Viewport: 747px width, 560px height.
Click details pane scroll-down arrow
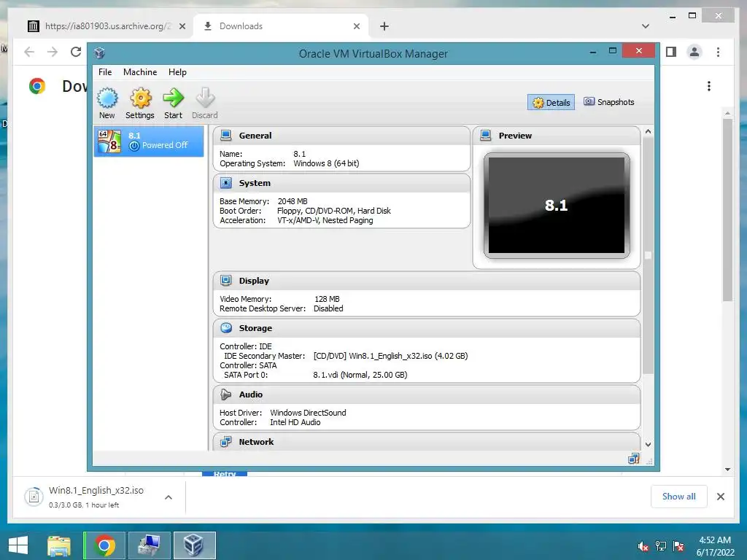tap(648, 444)
